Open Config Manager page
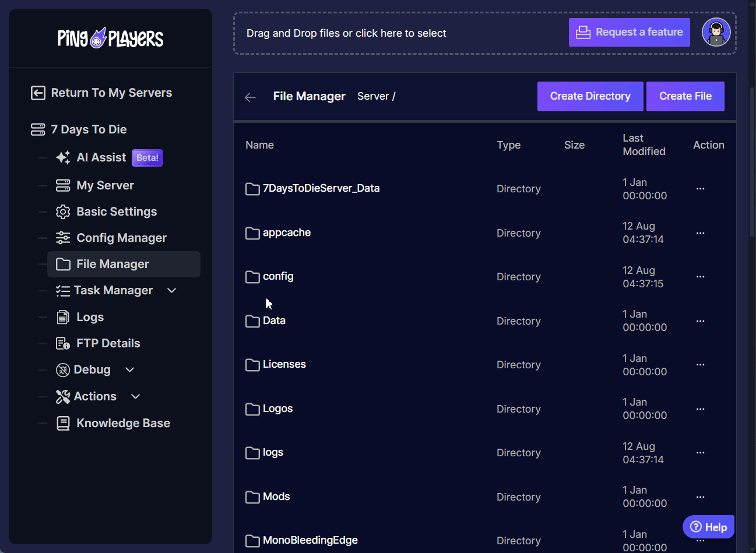 point(121,238)
